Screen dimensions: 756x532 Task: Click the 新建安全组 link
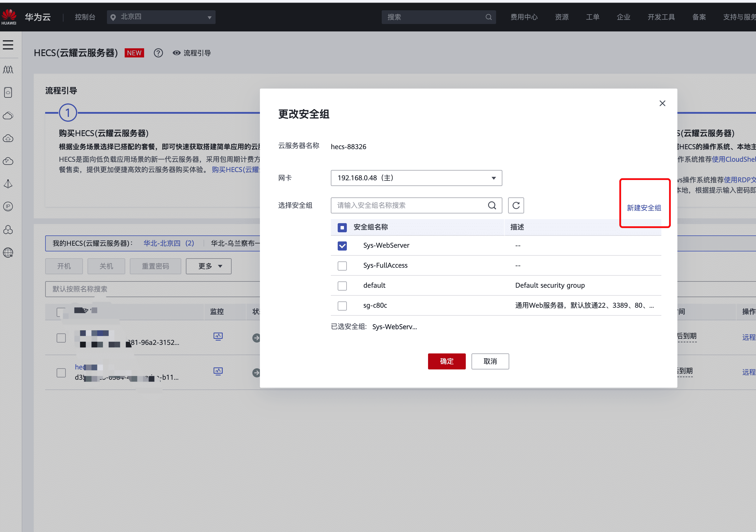pyautogui.click(x=644, y=208)
